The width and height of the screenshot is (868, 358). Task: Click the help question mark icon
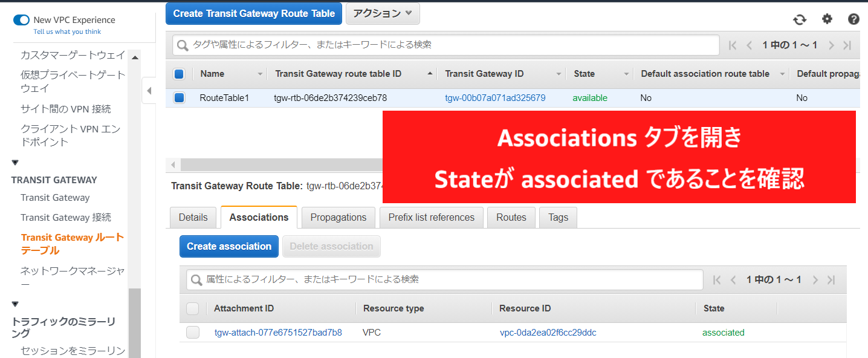click(853, 19)
